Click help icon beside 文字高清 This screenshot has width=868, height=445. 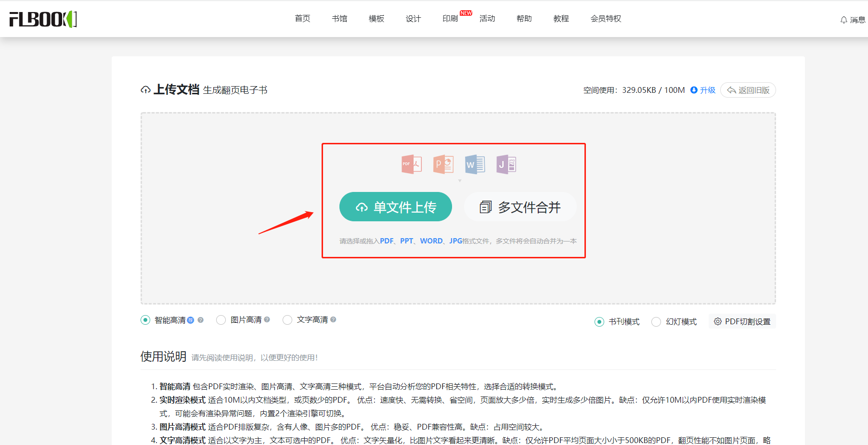coord(333,319)
